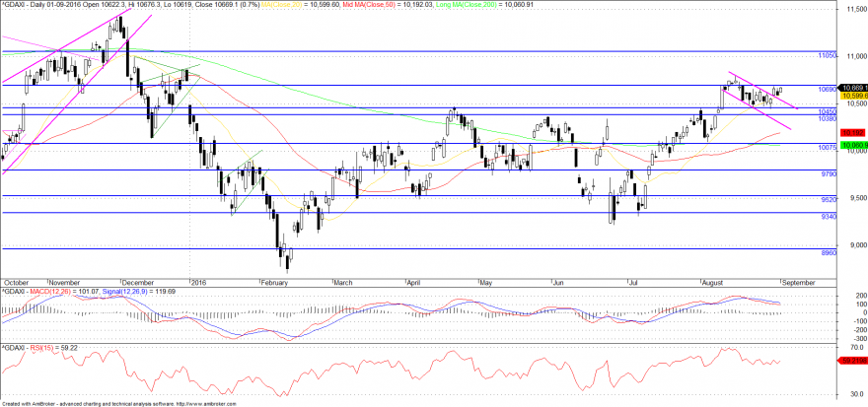Screen dimensions: 868x407
Task: Click the November month label
Action: (x=64, y=283)
